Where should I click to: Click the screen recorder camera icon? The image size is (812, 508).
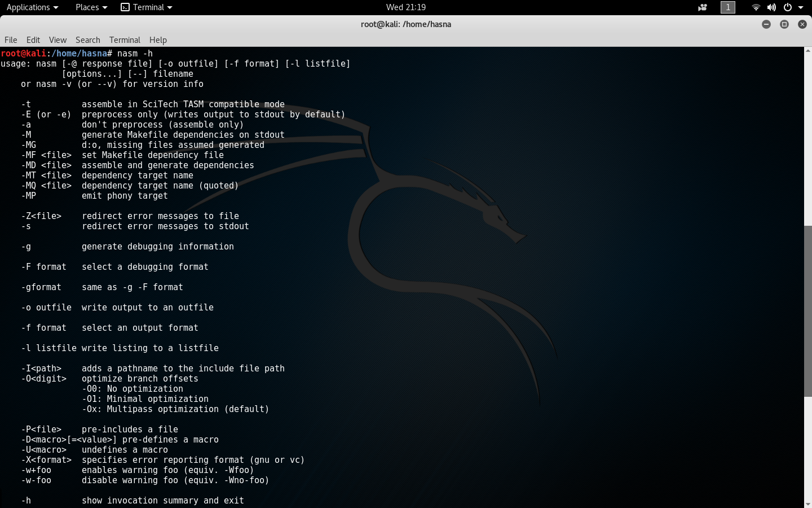(702, 7)
